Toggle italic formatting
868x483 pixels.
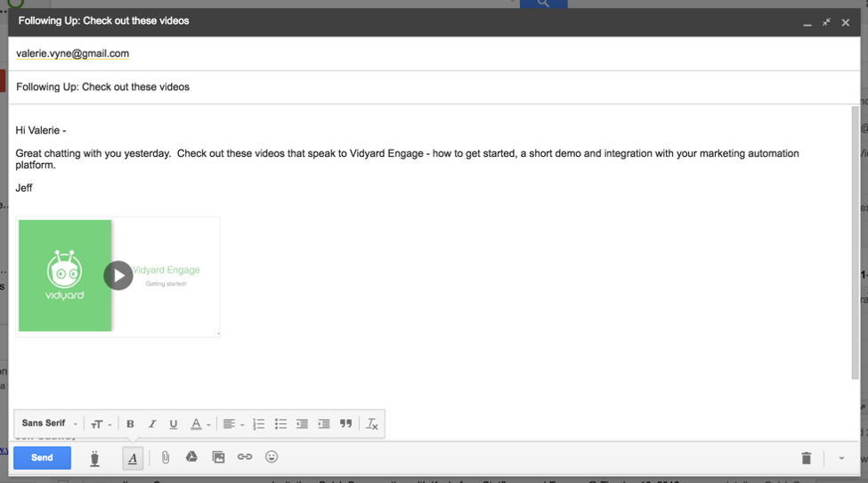[151, 424]
